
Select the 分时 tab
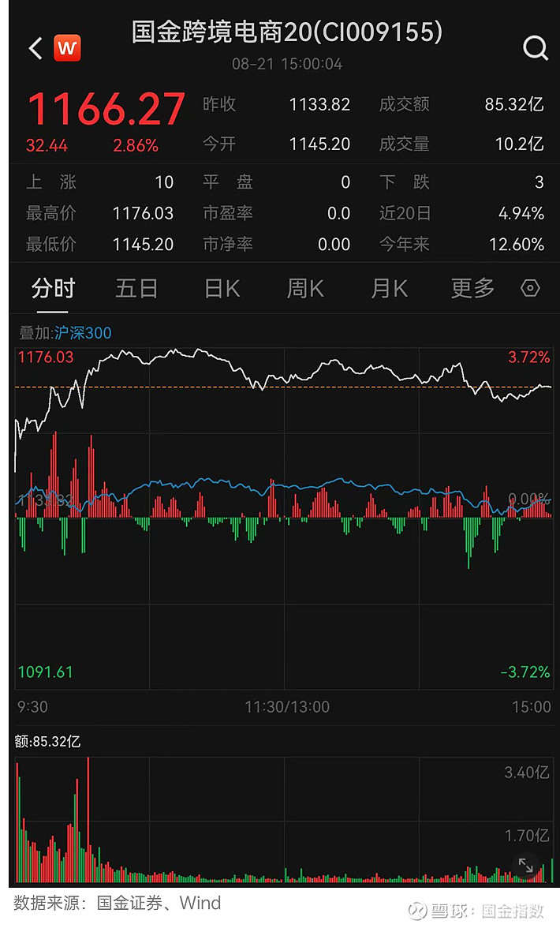coord(53,289)
